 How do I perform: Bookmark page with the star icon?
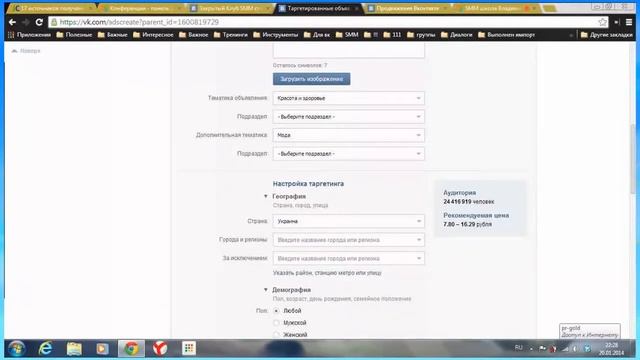pos(602,22)
